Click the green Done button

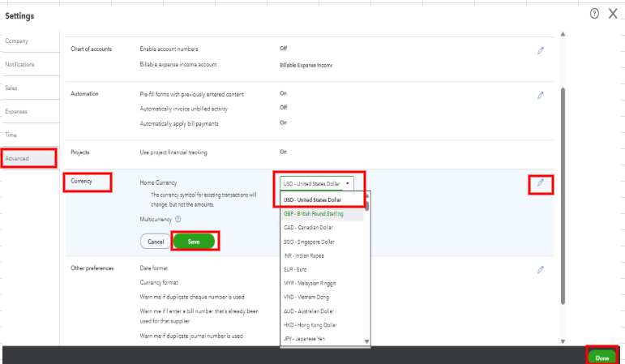click(601, 357)
